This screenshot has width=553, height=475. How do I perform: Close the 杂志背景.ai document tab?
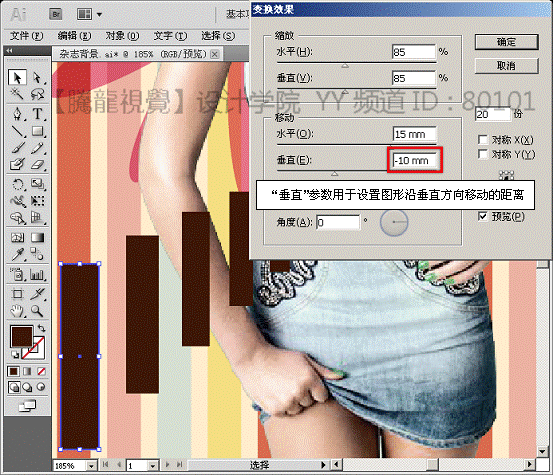(x=214, y=54)
